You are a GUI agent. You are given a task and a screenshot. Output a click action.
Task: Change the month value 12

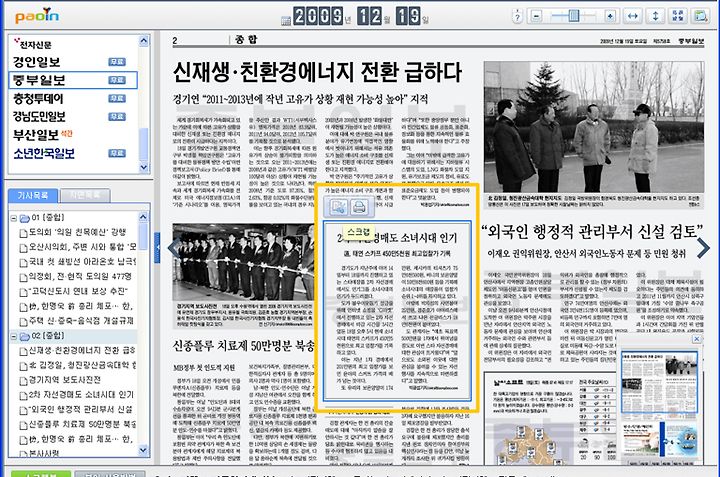click(369, 16)
